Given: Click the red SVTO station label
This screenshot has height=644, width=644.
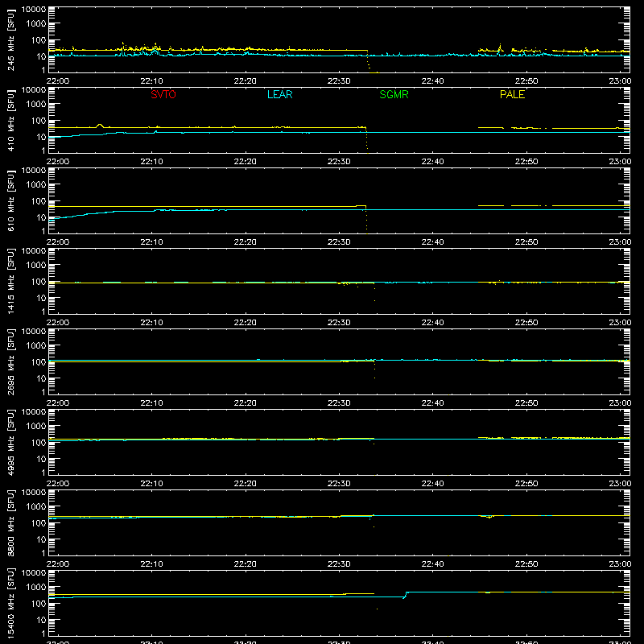Looking at the screenshot, I should [163, 94].
